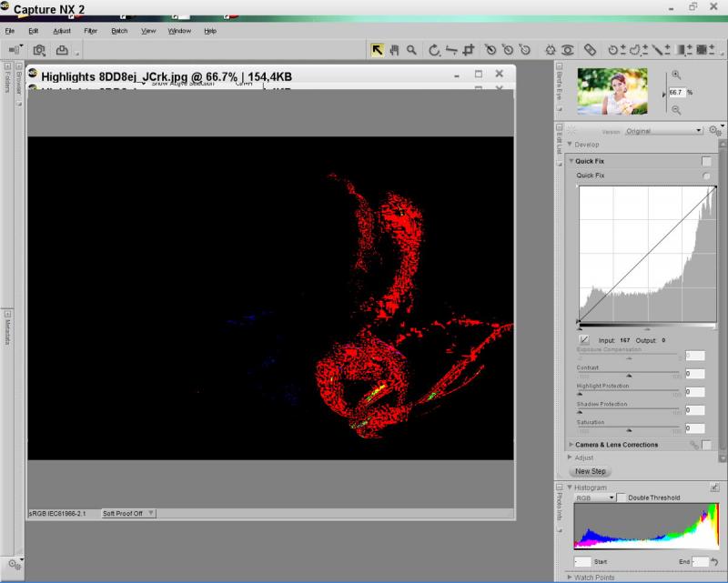Select the Straighten tool
The image size is (728, 583).
pyautogui.click(x=450, y=50)
